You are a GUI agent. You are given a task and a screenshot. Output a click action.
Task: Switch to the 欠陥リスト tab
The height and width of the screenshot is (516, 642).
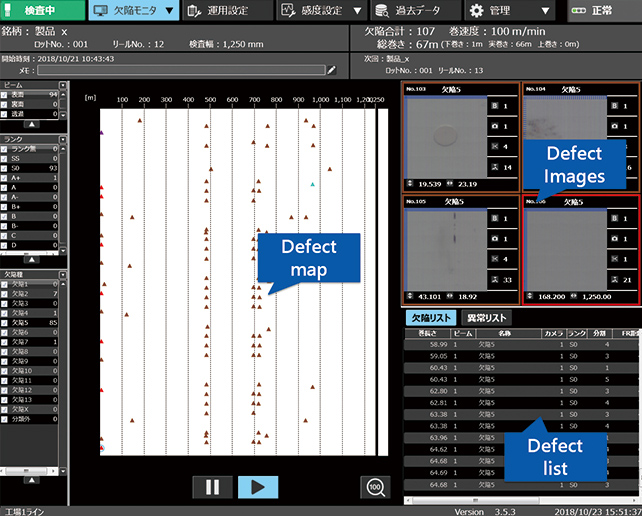431,318
